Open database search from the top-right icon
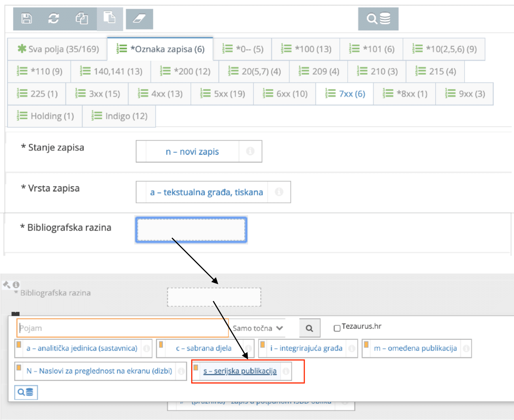The width and height of the screenshot is (514, 420). click(x=378, y=18)
